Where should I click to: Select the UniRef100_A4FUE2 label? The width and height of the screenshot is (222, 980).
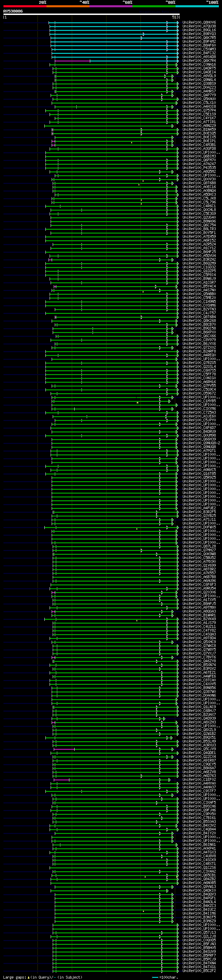199,508
